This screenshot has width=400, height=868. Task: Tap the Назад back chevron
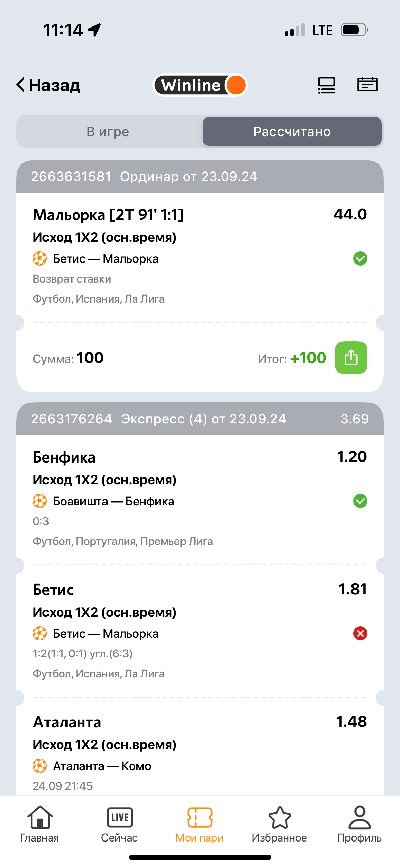(21, 85)
